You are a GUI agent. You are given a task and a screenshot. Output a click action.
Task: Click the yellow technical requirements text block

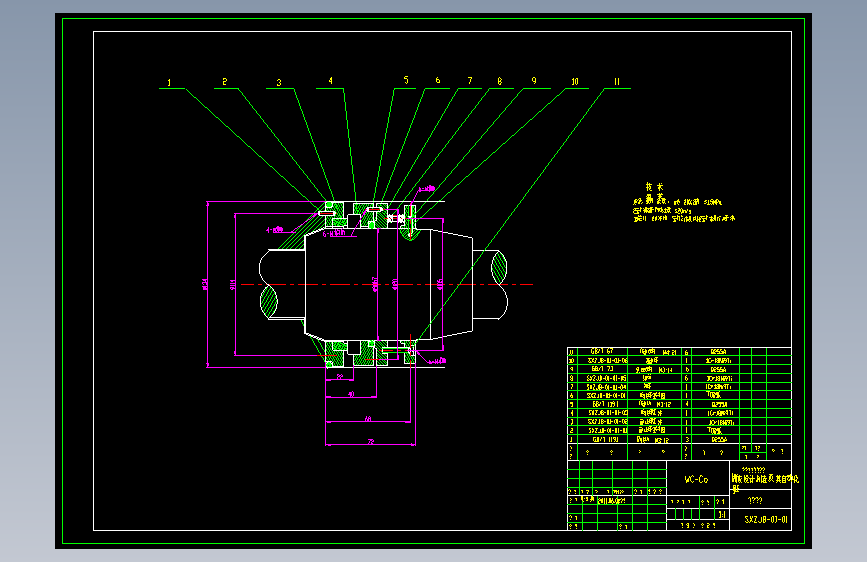(684, 203)
